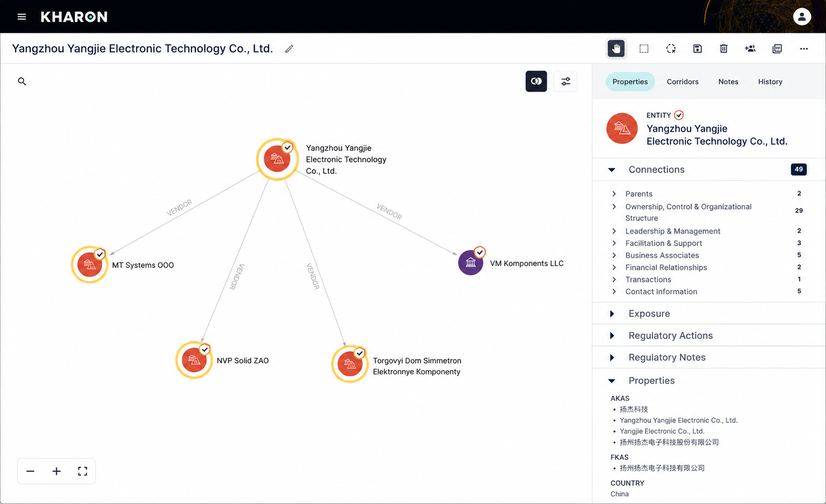This screenshot has width=826, height=504.
Task: Click the entity icon in Properties panel
Action: (622, 128)
